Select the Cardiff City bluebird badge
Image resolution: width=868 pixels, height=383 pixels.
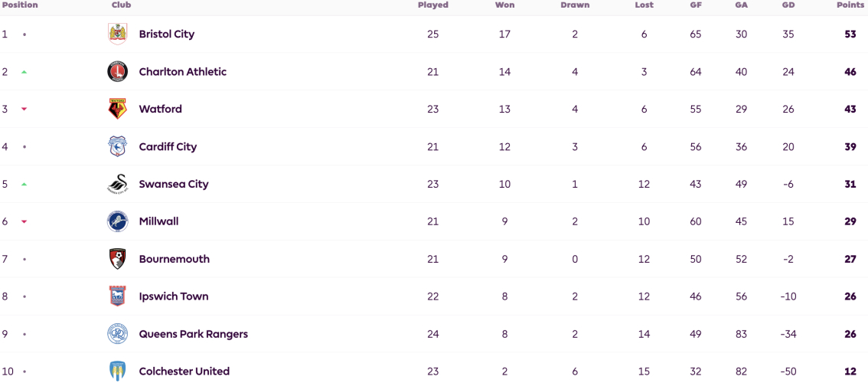[117, 146]
